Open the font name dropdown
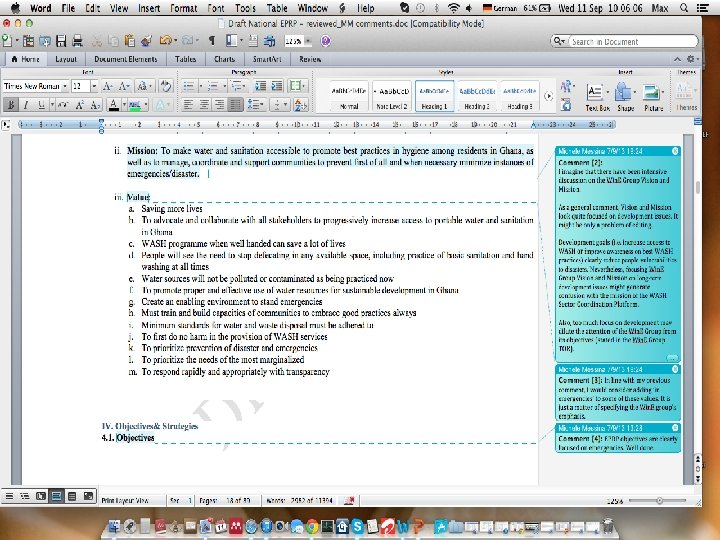This screenshot has height=540, width=720. 65,86
